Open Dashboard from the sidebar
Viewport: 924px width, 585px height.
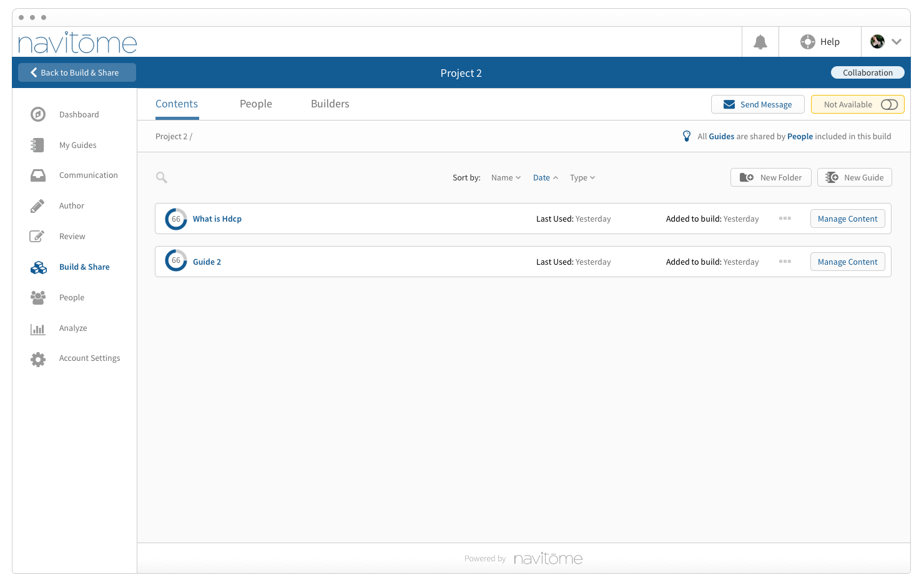point(79,114)
